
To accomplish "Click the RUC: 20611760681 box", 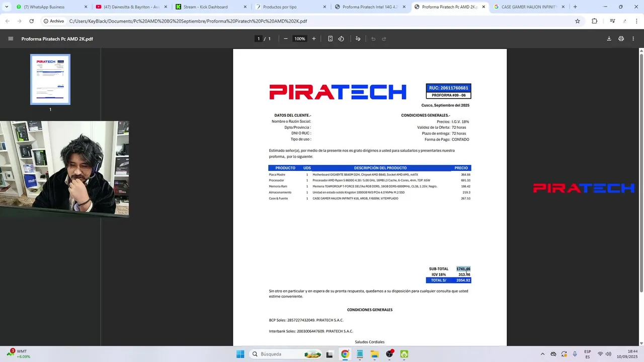I will (x=448, y=88).
